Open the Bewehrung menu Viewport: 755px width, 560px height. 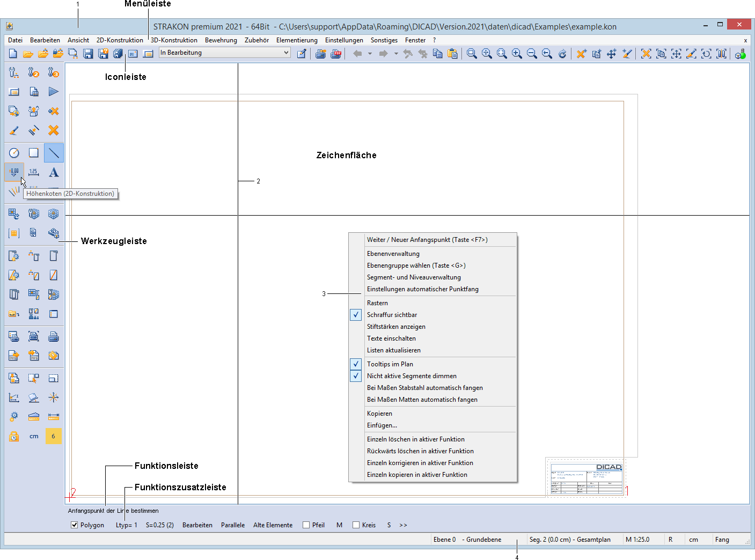pyautogui.click(x=221, y=40)
